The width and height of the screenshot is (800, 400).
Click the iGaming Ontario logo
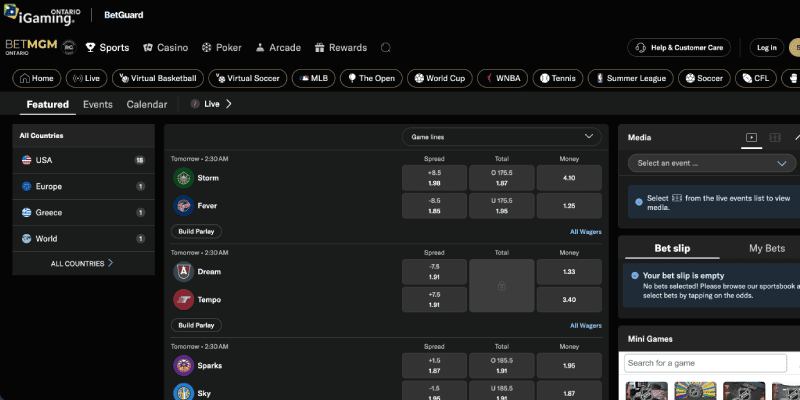[x=42, y=15]
